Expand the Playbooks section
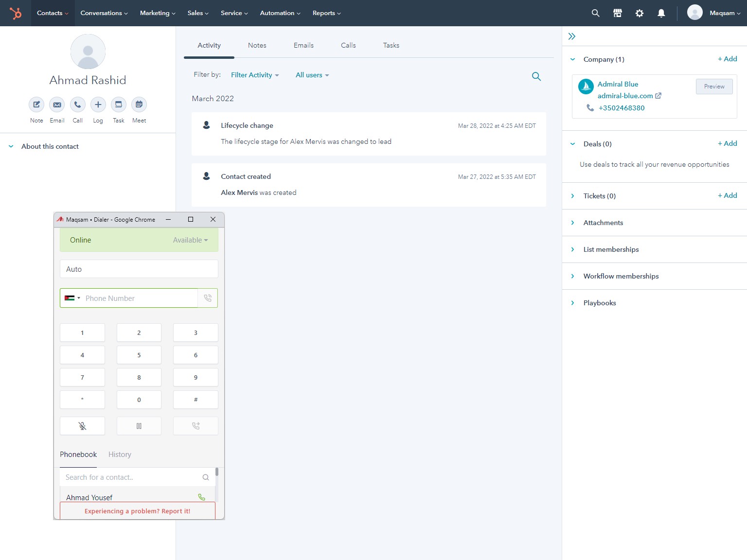The image size is (747, 560). [573, 303]
